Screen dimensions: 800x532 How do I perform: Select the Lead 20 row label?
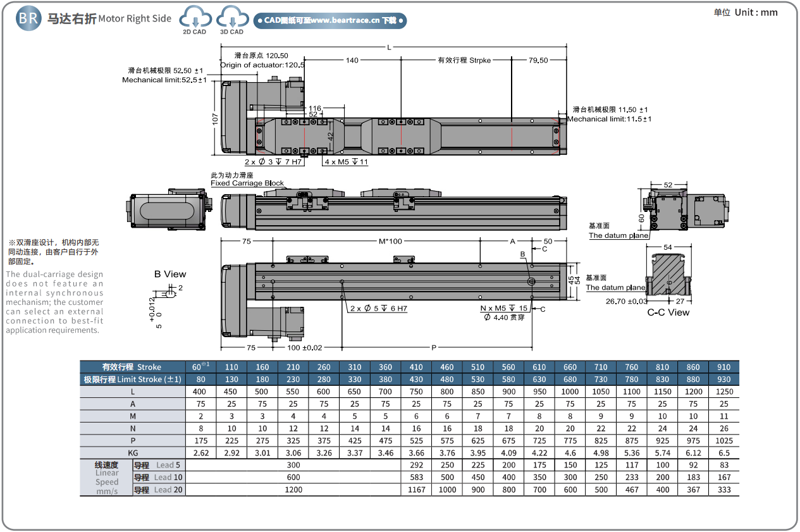[x=159, y=490]
